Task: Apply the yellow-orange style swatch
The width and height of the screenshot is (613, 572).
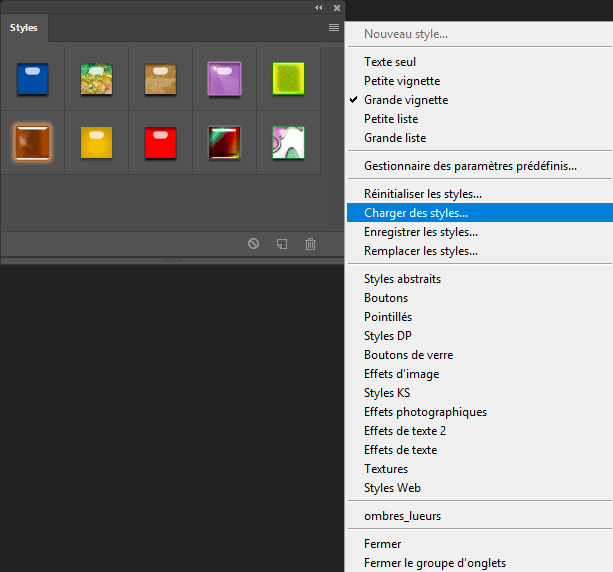Action: coord(96,142)
